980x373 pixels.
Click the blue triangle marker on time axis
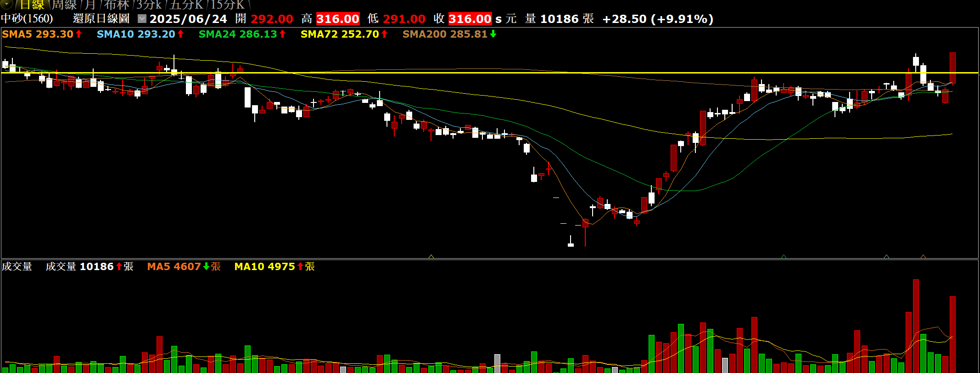pos(886,256)
